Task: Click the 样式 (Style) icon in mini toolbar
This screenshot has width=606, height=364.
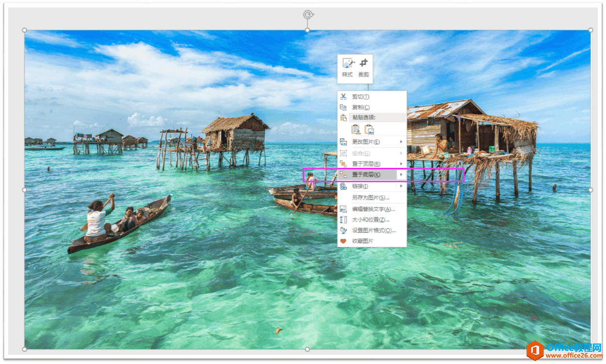Action: click(347, 68)
